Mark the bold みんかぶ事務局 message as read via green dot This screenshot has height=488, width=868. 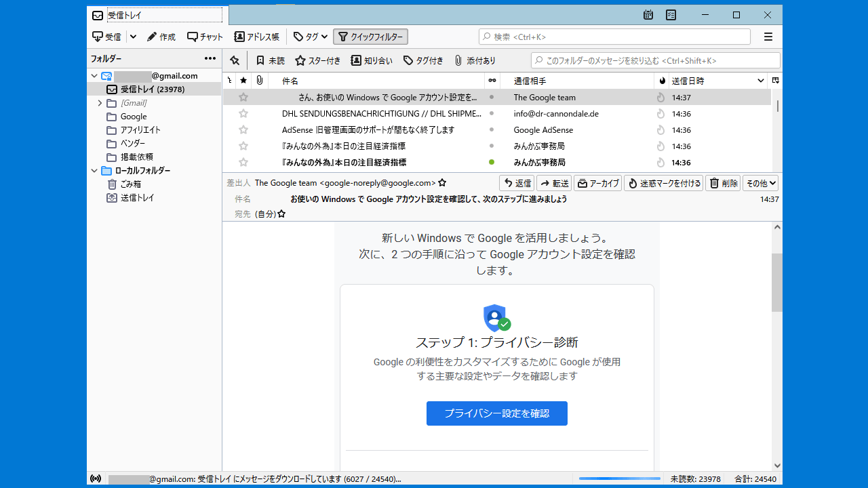(x=492, y=162)
